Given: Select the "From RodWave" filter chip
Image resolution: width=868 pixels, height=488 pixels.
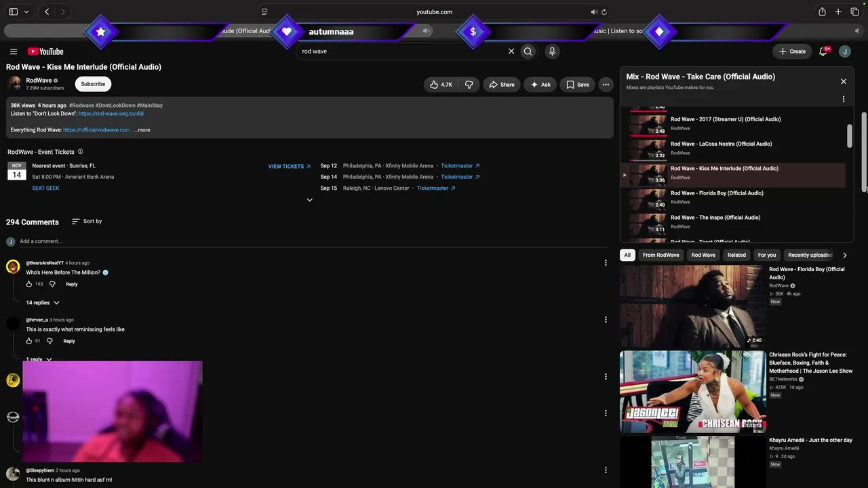Looking at the screenshot, I should 660,256.
